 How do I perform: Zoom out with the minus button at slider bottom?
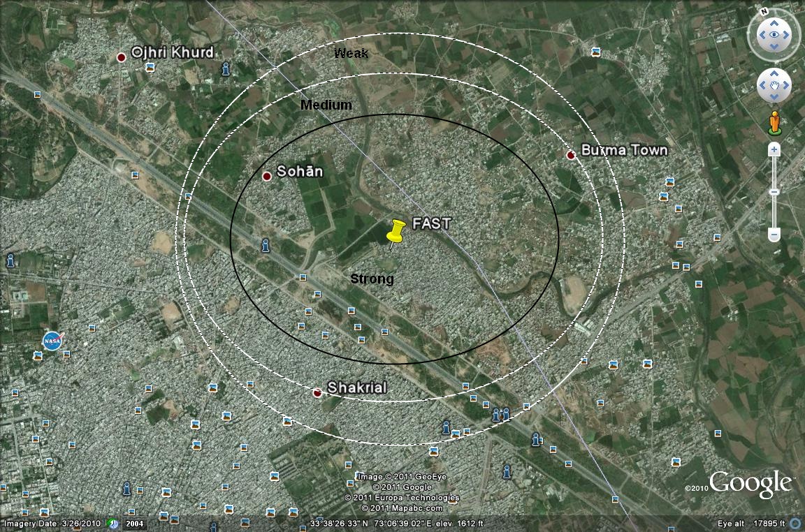774,235
